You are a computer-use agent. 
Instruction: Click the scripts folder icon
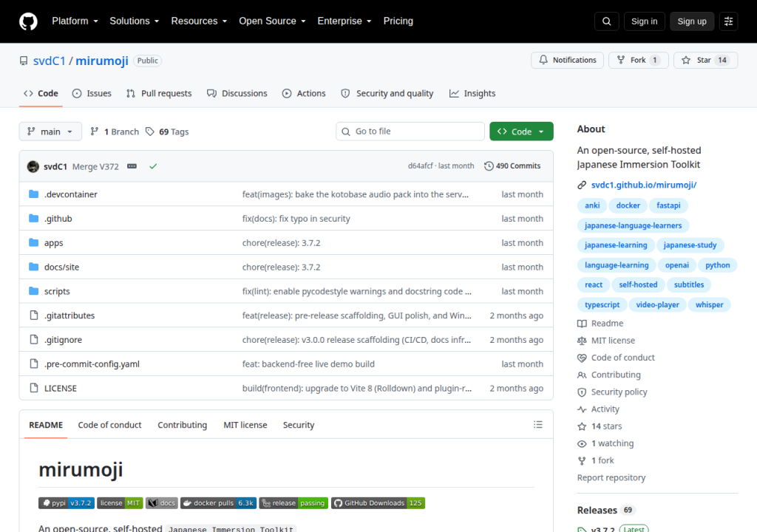tap(34, 291)
